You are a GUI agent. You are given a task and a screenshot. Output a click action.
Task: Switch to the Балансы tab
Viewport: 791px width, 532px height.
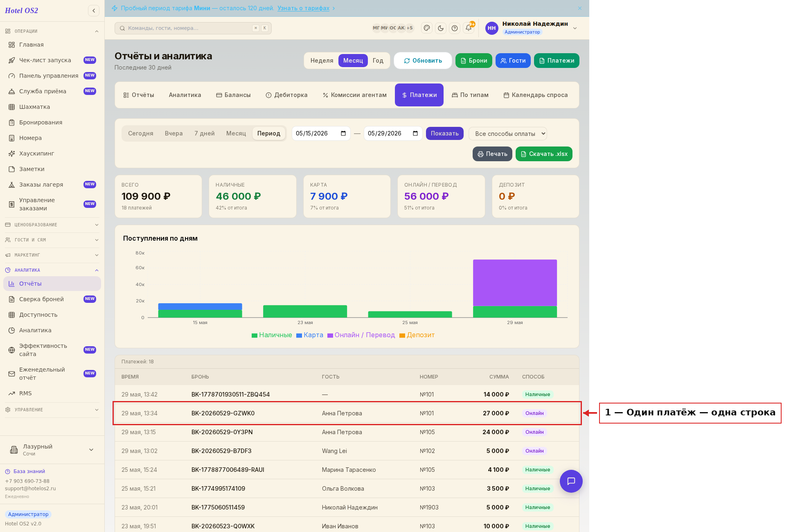coord(233,95)
